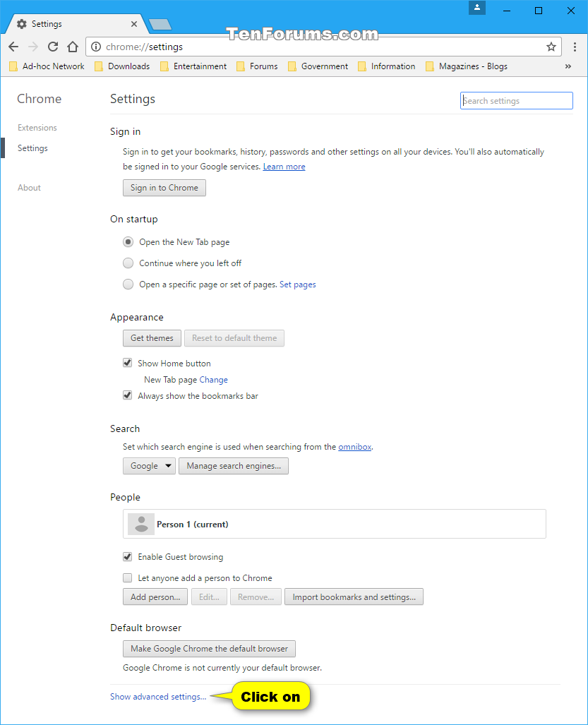
Task: Select Open the New Tab page option
Action: (x=128, y=242)
